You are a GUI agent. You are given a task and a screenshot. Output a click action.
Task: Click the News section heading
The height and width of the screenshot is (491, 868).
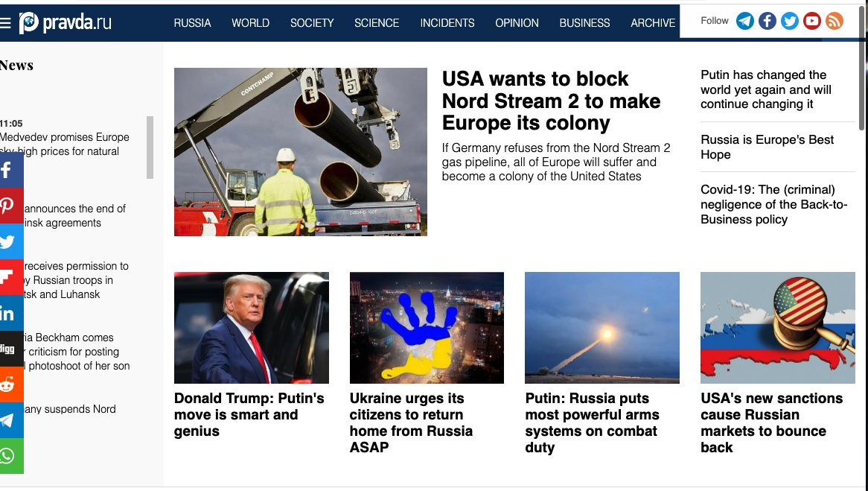coord(16,66)
